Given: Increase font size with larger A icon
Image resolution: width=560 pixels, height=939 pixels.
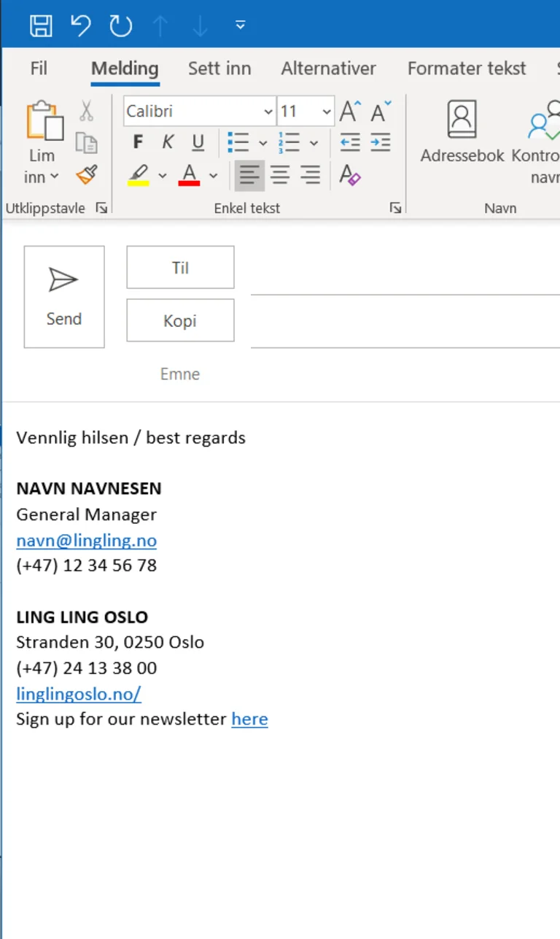Looking at the screenshot, I should [x=350, y=112].
